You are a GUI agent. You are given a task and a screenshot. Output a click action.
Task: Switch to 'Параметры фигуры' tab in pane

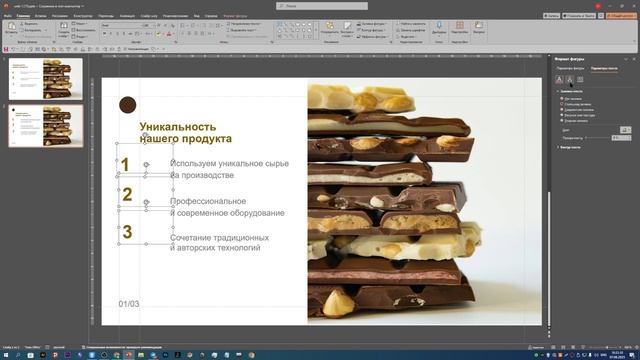pyautogui.click(x=570, y=69)
